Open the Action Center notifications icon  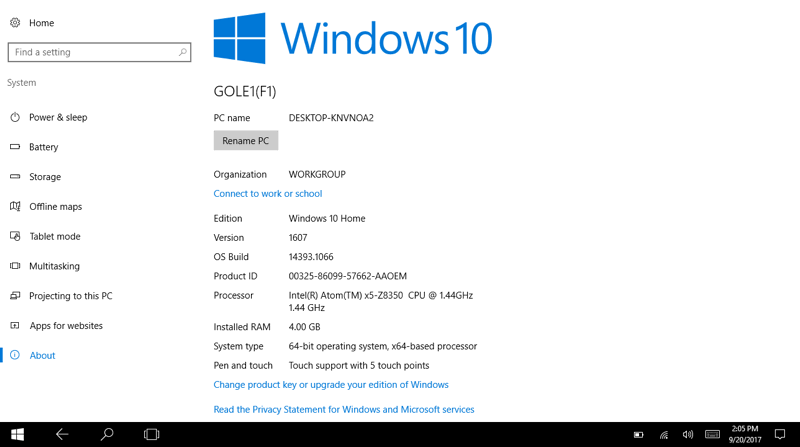(780, 435)
